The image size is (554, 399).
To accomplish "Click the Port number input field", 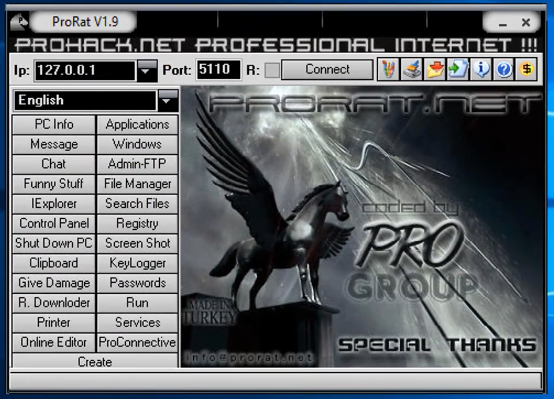I will pyautogui.click(x=218, y=70).
